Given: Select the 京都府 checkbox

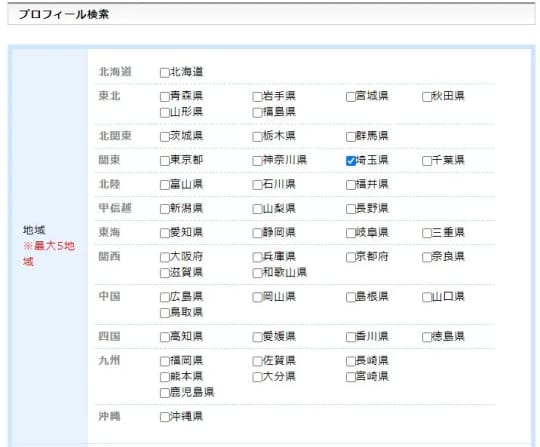Looking at the screenshot, I should point(351,257).
